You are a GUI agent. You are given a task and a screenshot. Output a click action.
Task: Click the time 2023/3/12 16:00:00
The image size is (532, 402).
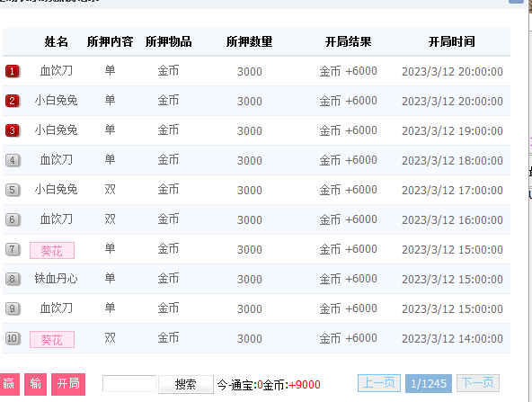tap(452, 219)
